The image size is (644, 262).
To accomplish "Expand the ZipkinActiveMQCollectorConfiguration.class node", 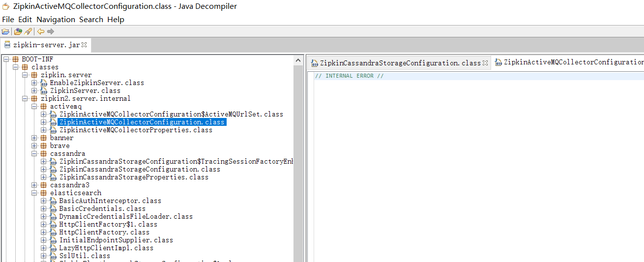I will [x=43, y=122].
